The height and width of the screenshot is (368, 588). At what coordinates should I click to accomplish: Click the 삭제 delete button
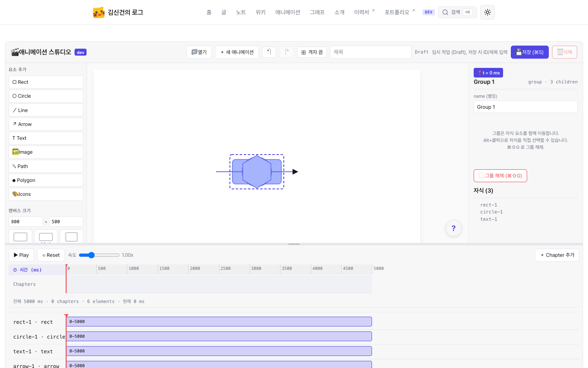[x=564, y=52]
